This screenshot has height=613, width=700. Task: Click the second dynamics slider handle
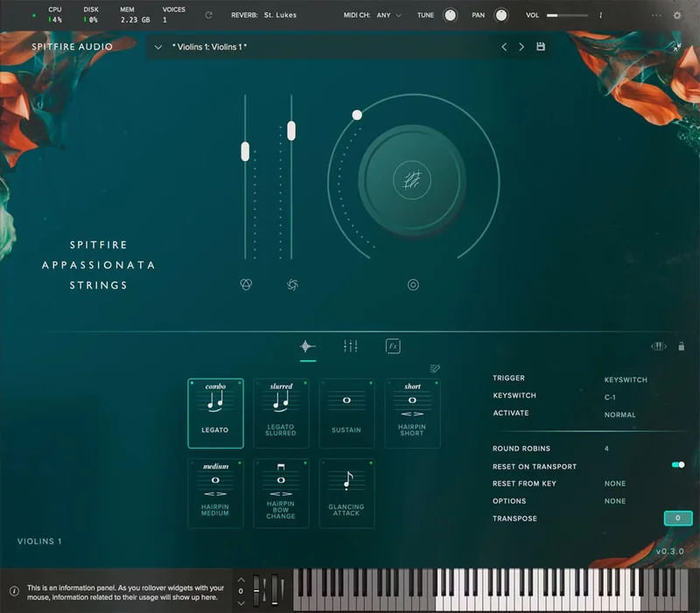(x=291, y=130)
